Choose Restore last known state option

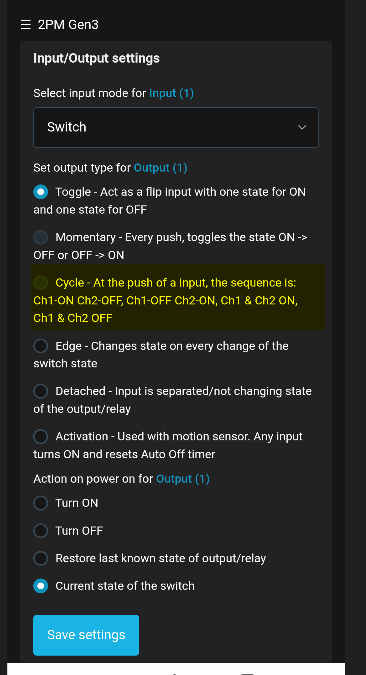click(40, 558)
